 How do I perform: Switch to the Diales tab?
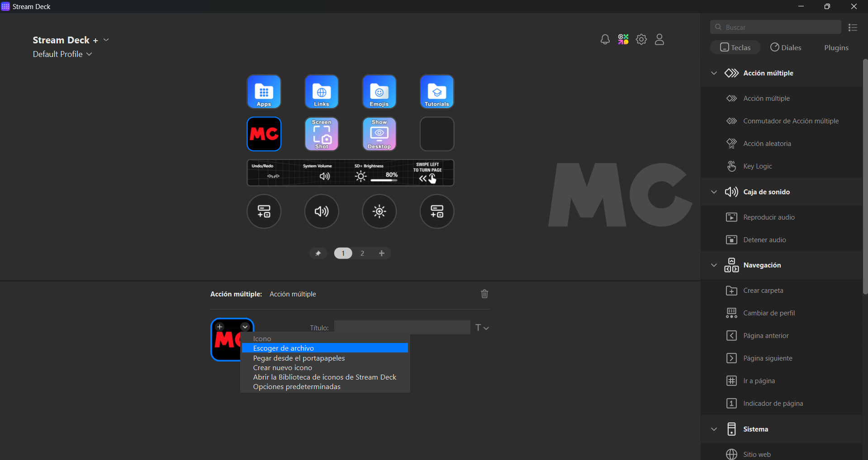(786, 47)
